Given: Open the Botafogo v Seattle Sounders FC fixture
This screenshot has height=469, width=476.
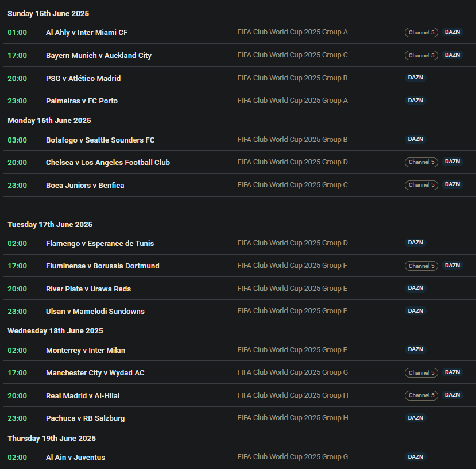Looking at the screenshot, I should (x=100, y=140).
